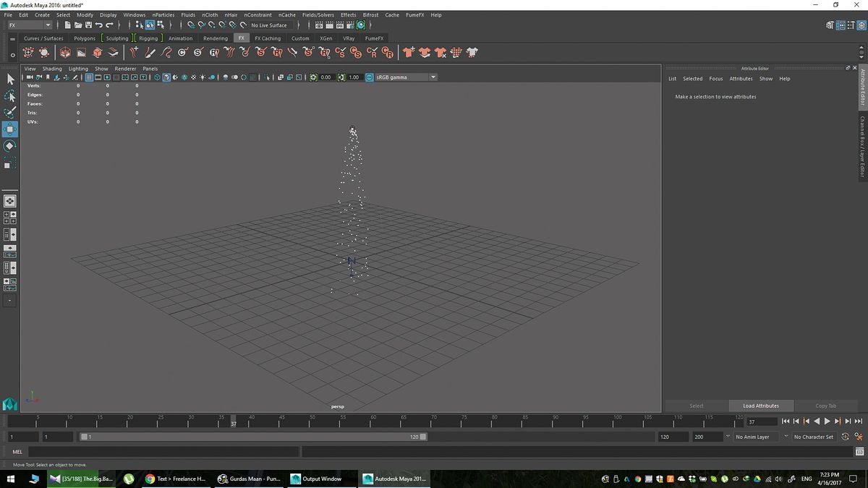
Task: Toggle the grid display in the panel toolbar
Action: 90,77
